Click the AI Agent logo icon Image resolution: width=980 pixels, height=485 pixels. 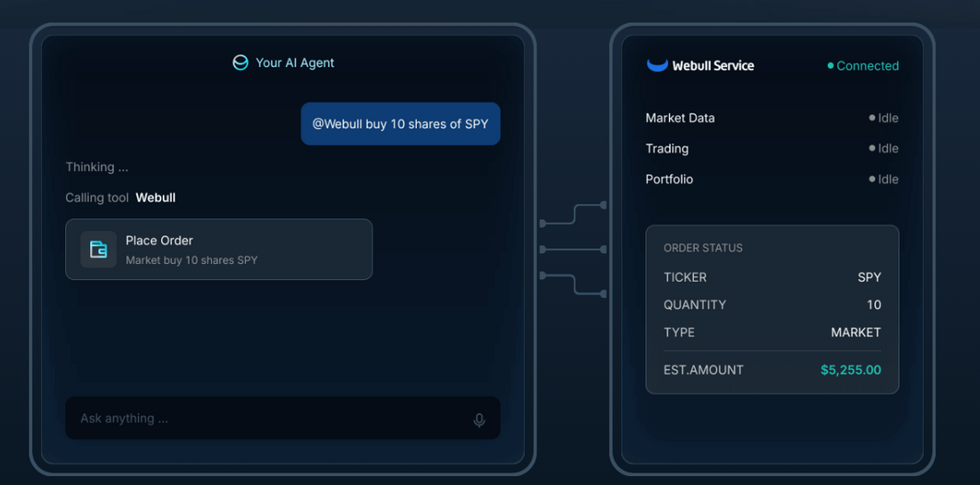[240, 62]
